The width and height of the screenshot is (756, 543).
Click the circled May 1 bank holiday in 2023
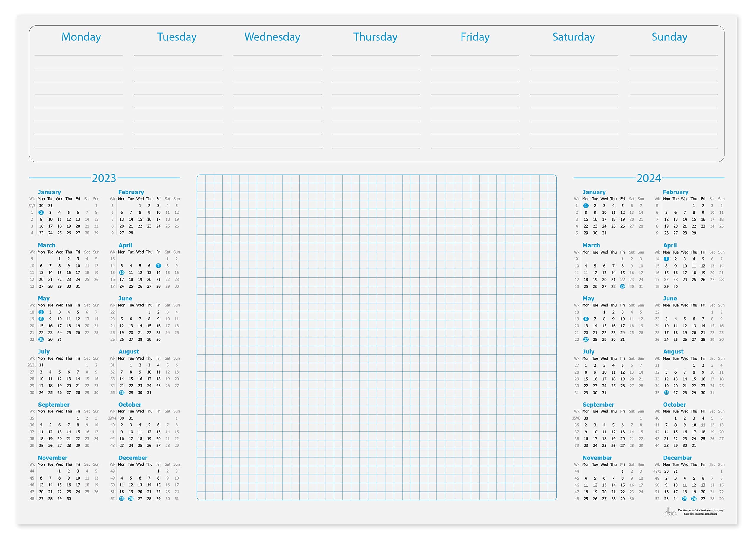(41, 312)
